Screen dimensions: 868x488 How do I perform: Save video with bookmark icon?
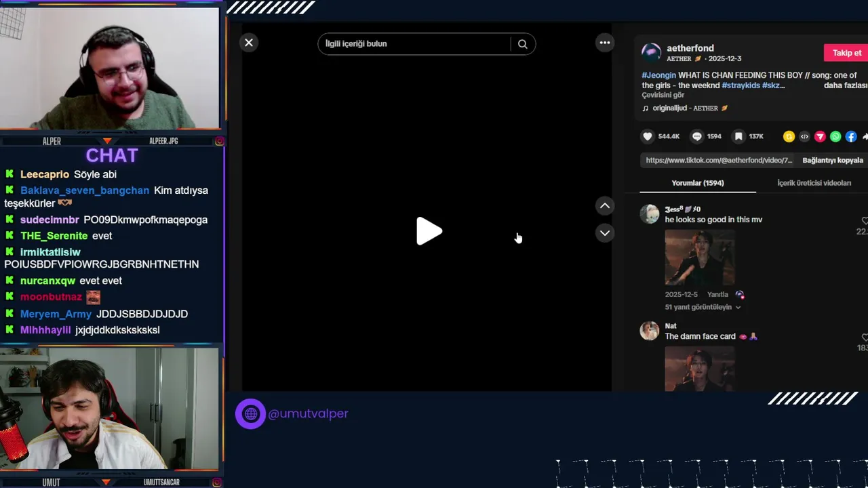(738, 136)
